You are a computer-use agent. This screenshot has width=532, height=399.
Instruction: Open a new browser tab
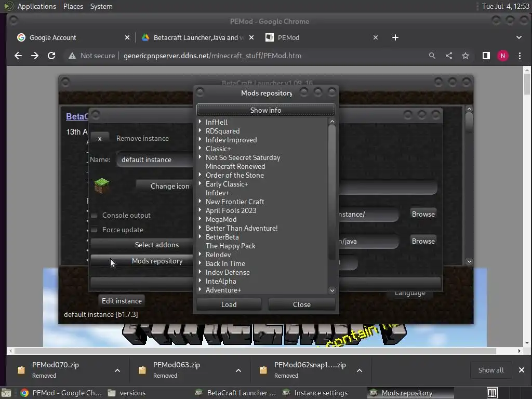pos(395,37)
